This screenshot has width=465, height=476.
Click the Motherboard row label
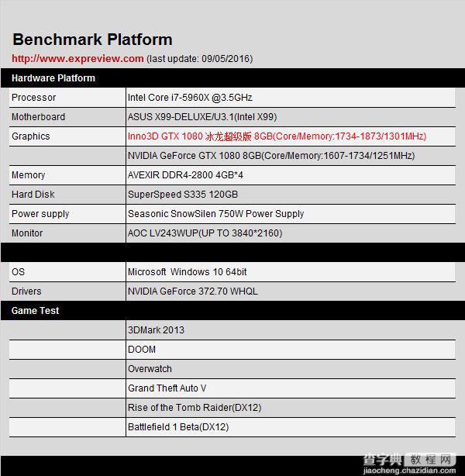tap(38, 117)
